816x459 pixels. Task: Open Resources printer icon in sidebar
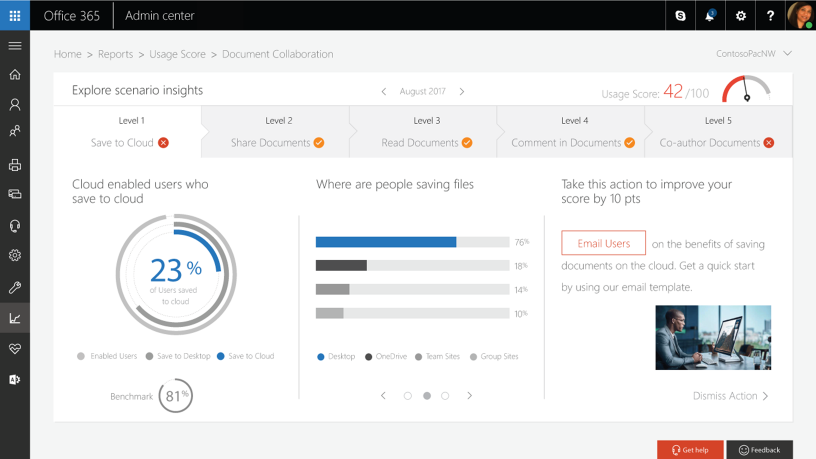15,165
